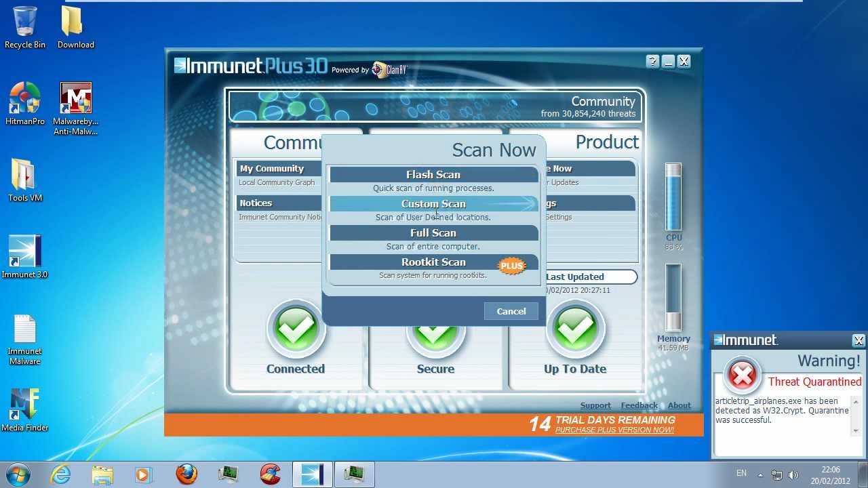The image size is (868, 488).
Task: Click the Community from 30,854,240 threats text
Action: 589,107
